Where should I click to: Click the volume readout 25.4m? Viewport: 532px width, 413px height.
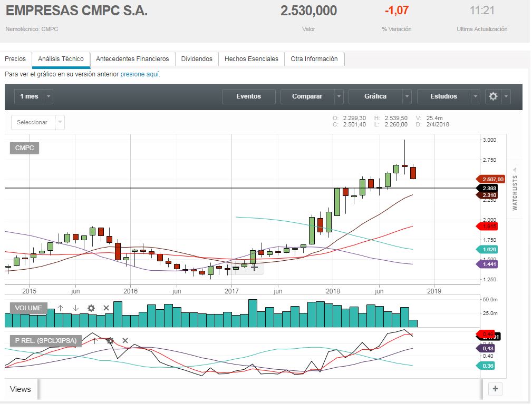[434, 118]
